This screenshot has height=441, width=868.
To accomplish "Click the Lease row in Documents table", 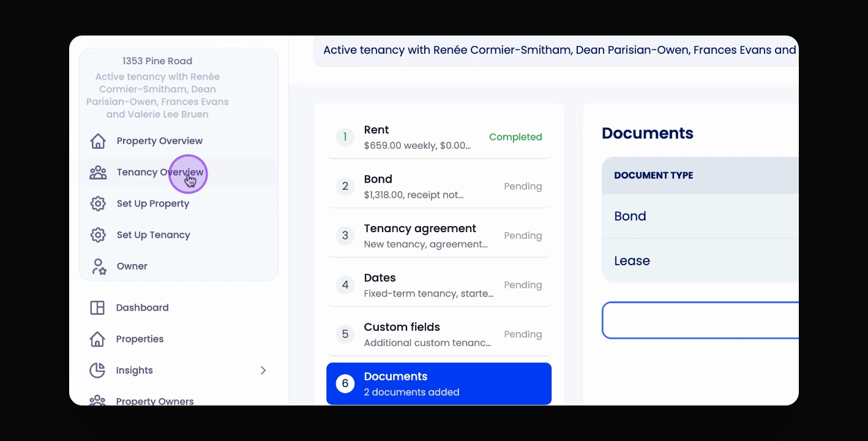I will [700, 261].
